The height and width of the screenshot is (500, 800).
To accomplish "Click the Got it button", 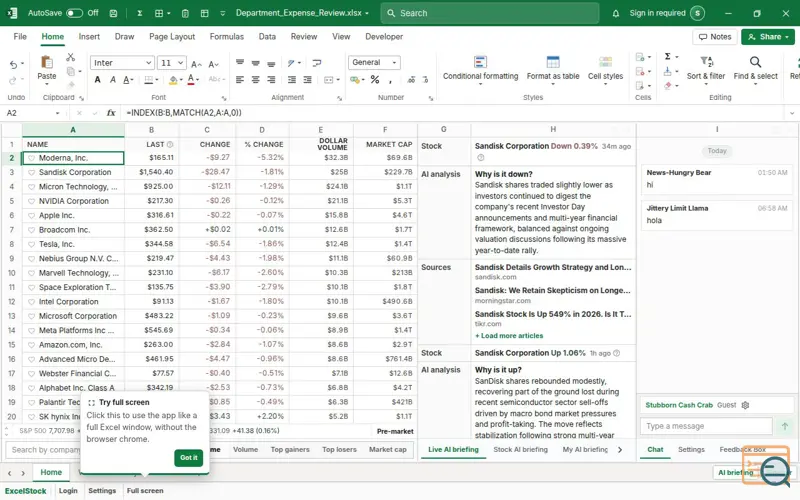I will (x=188, y=458).
